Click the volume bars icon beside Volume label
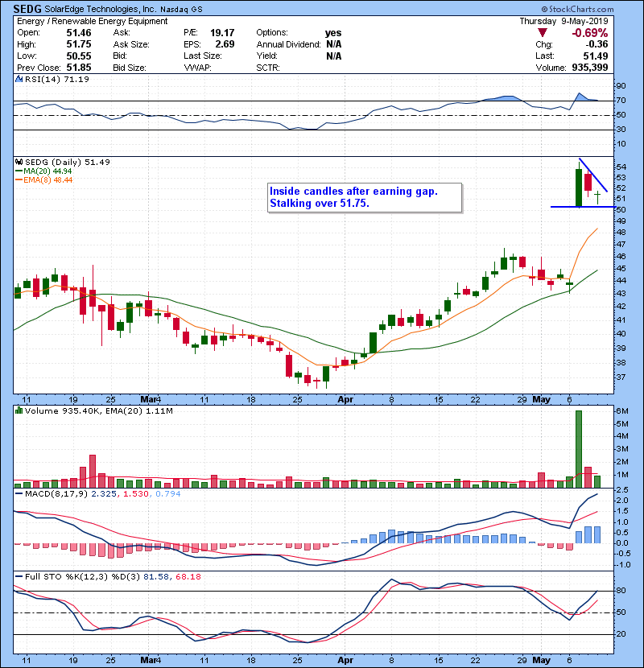 (19, 410)
